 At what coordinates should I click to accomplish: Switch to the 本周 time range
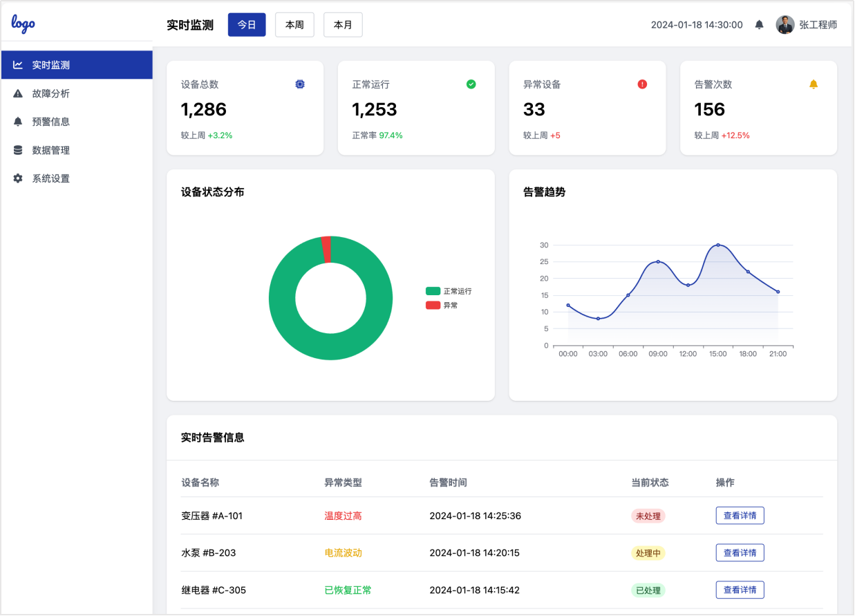coord(294,25)
